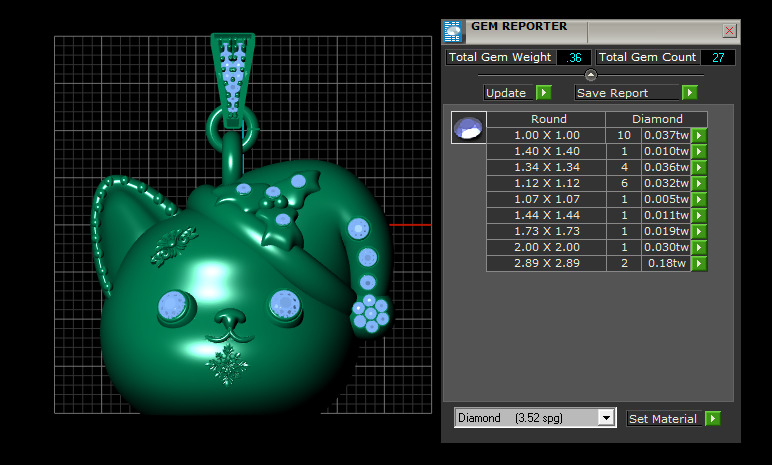Image resolution: width=772 pixels, height=465 pixels.
Task: Select the 1.07 X 1.07 size cell
Action: (546, 199)
